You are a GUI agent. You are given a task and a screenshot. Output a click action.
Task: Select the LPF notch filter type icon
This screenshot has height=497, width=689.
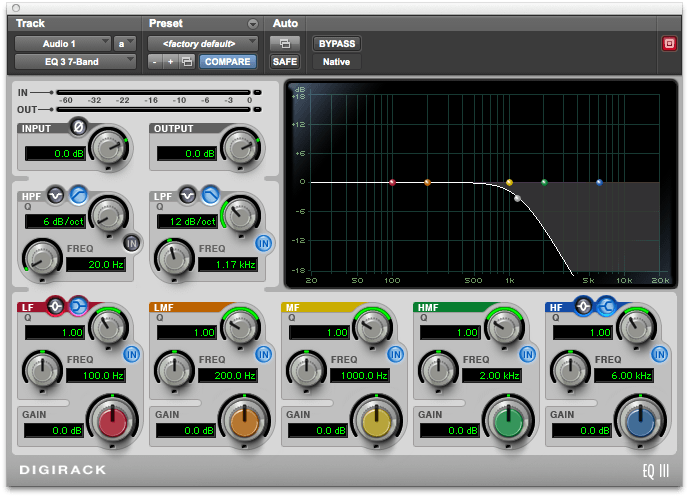pos(189,194)
